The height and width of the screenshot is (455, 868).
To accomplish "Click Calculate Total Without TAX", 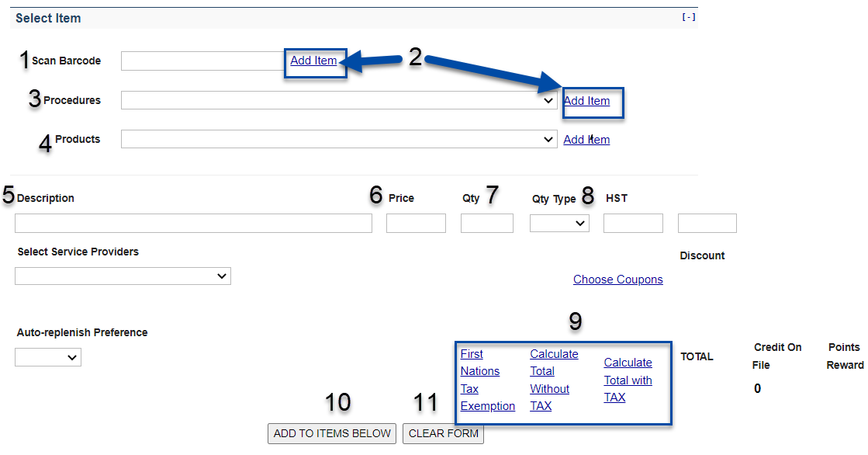I will click(x=553, y=380).
